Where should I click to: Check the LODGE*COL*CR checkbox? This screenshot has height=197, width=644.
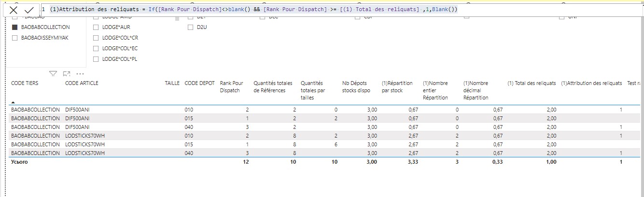point(96,38)
